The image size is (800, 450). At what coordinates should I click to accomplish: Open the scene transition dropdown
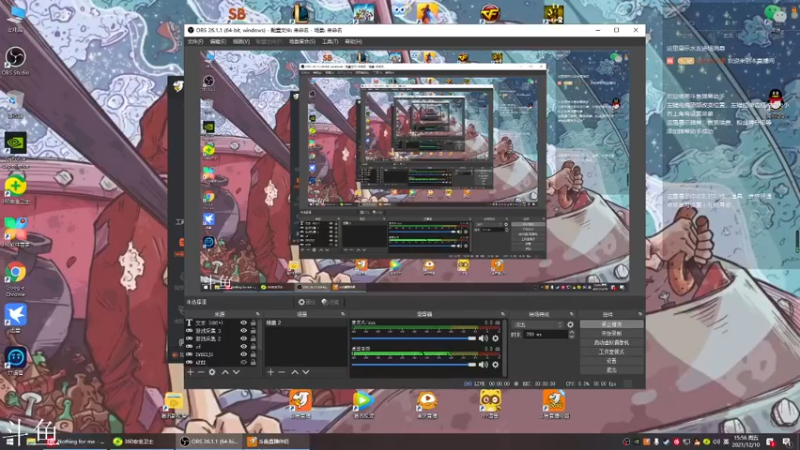pos(538,324)
